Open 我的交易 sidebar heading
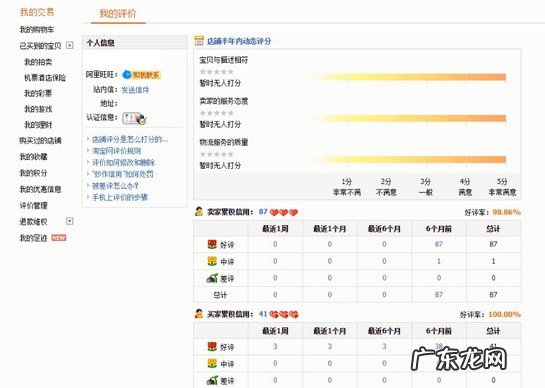 click(37, 12)
